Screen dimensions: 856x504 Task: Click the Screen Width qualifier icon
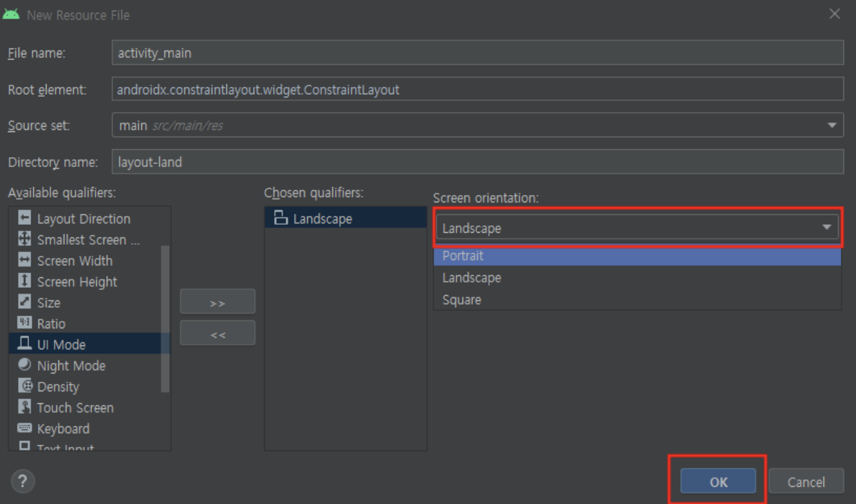pyautogui.click(x=25, y=261)
